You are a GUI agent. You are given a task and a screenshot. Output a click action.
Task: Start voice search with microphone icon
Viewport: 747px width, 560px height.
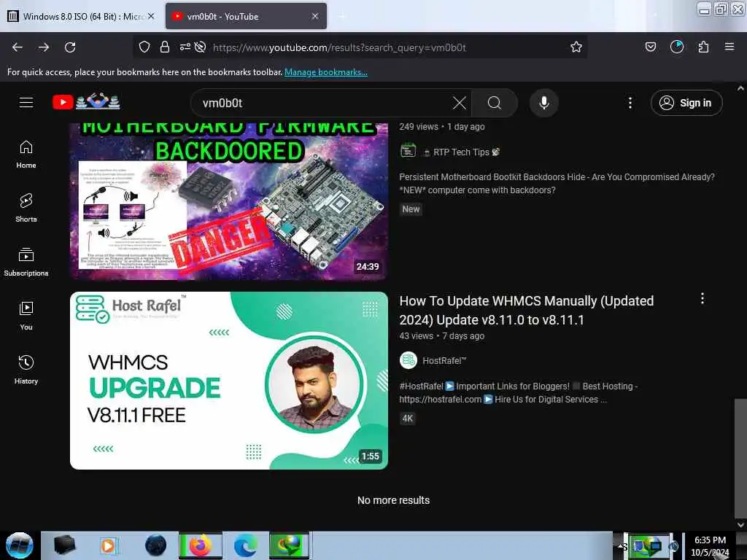[543, 103]
